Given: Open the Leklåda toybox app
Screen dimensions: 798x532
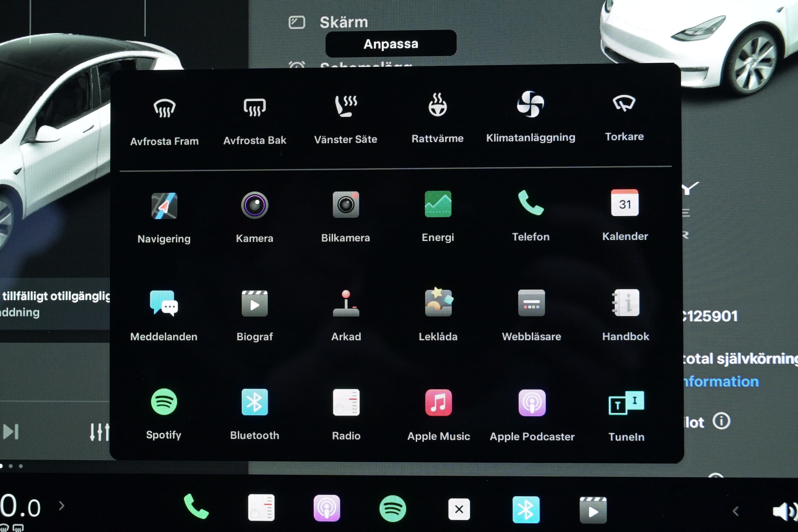Looking at the screenshot, I should [x=438, y=315].
